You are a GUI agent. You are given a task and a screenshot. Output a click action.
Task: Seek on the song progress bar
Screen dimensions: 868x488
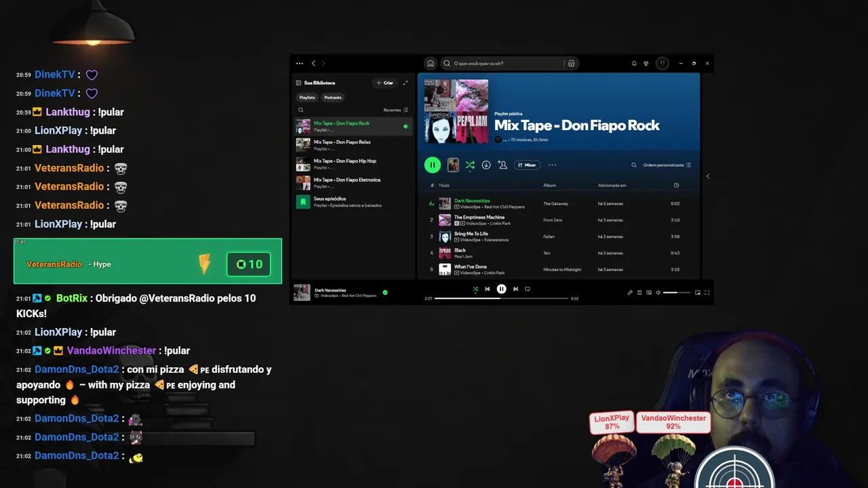501,298
